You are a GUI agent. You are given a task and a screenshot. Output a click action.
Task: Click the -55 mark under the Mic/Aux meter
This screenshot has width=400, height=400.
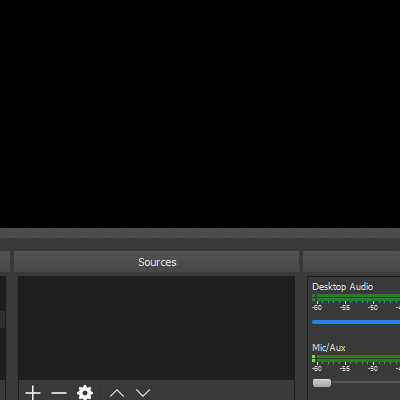click(x=345, y=368)
